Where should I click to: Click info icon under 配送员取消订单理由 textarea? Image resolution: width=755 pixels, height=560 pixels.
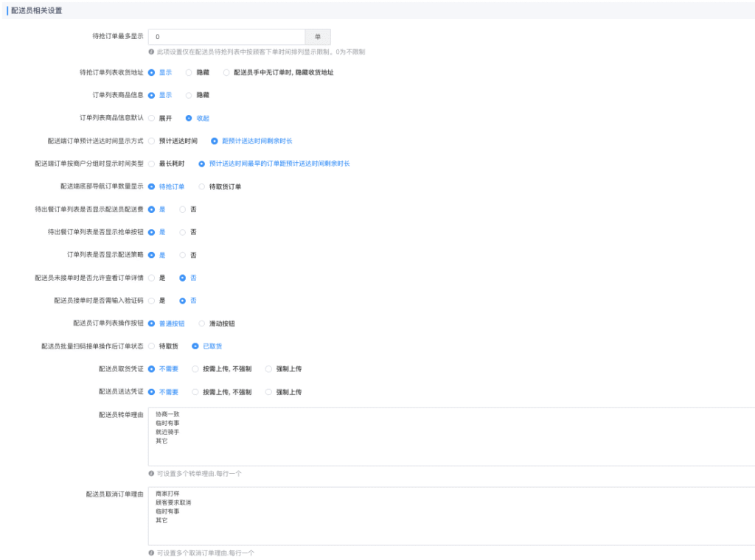151,553
